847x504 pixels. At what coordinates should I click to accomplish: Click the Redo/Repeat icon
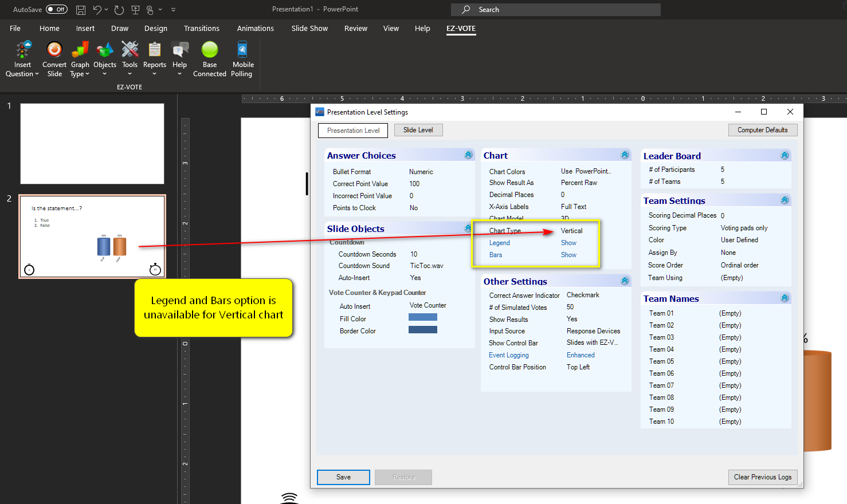pos(119,10)
